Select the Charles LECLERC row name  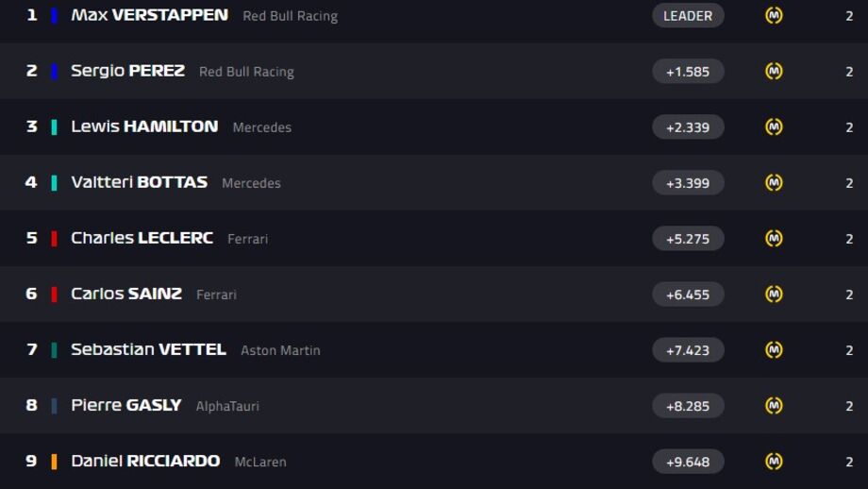(x=142, y=238)
